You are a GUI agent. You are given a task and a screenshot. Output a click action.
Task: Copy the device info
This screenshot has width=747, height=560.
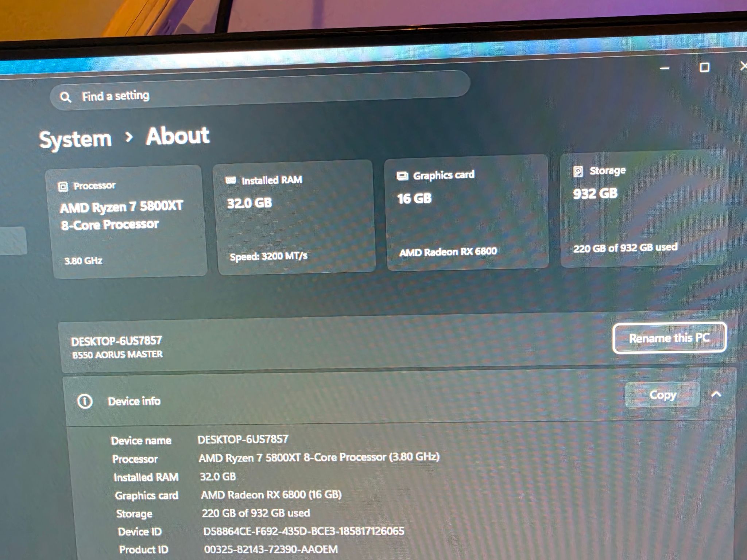click(x=662, y=395)
